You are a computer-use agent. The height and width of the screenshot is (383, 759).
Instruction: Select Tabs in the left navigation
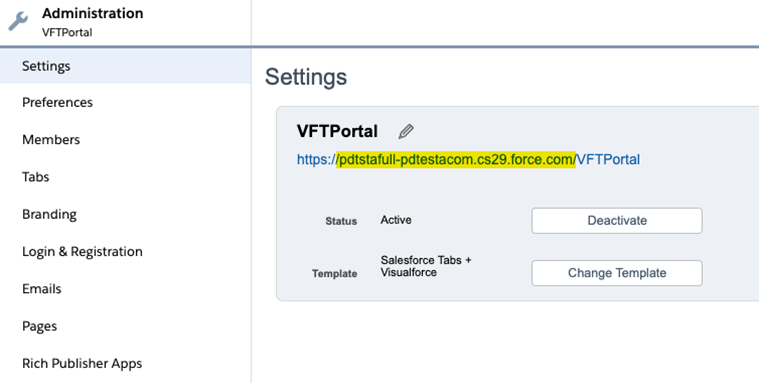[x=125, y=177]
